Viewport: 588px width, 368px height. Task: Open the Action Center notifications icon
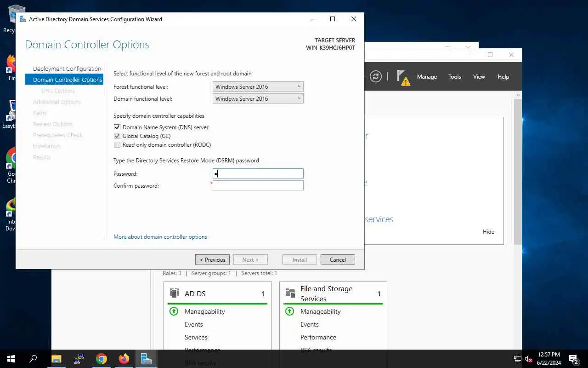coord(574,359)
